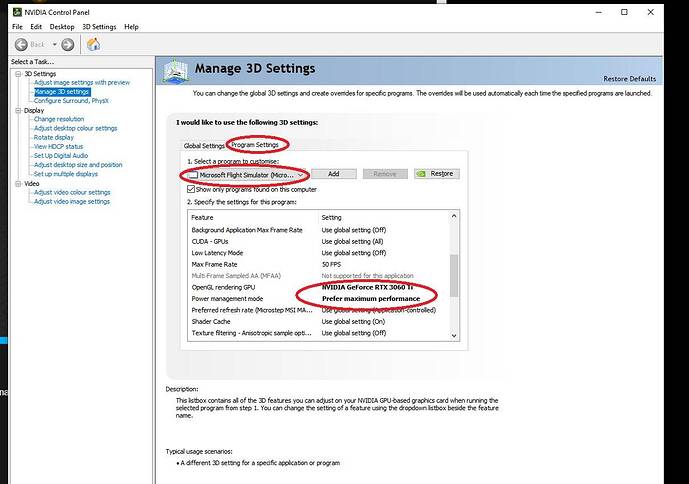
Task: Open Configure Surround, PhysX
Action: tap(71, 101)
